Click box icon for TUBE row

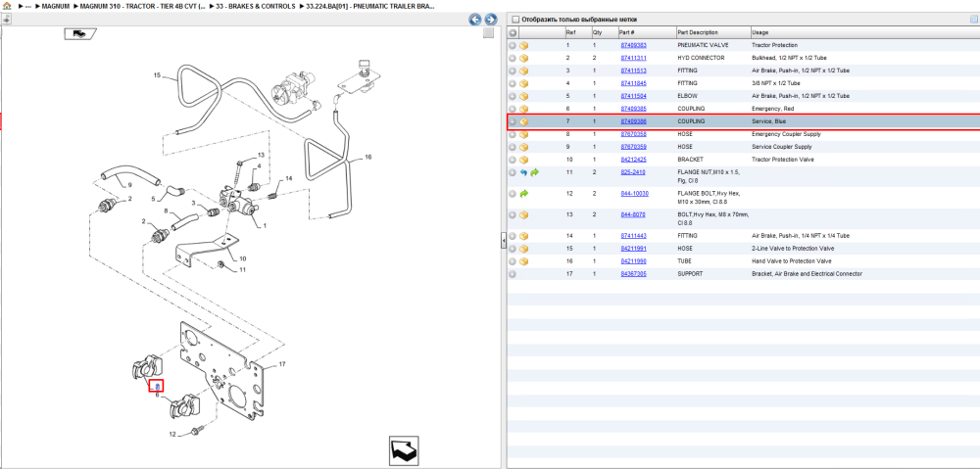[x=524, y=261]
